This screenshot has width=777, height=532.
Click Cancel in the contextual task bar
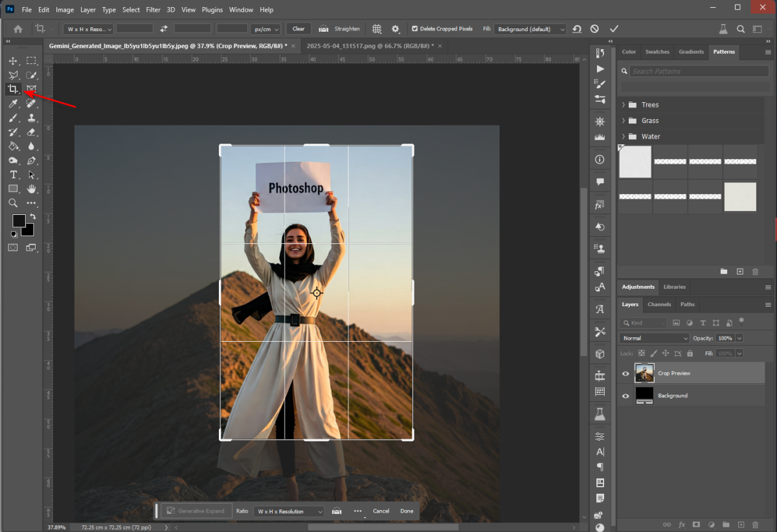381,511
